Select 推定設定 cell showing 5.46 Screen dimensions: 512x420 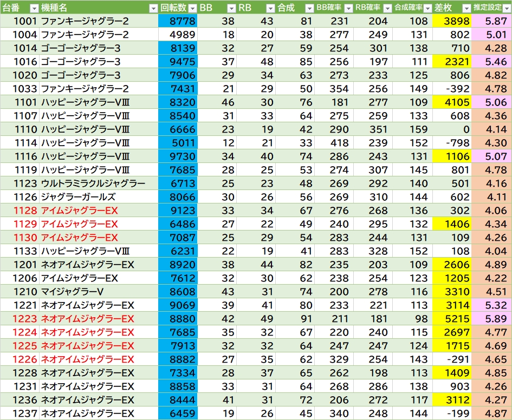pyautogui.click(x=492, y=62)
